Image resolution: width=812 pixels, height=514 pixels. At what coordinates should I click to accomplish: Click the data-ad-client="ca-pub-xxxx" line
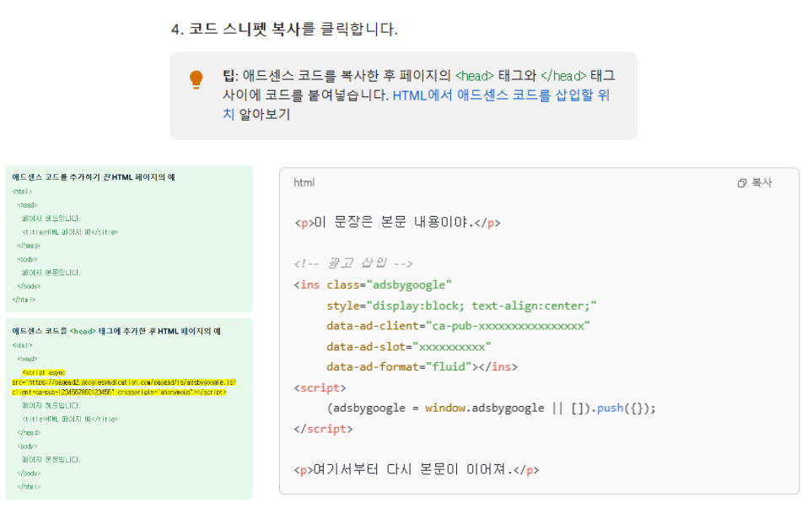coord(458,326)
